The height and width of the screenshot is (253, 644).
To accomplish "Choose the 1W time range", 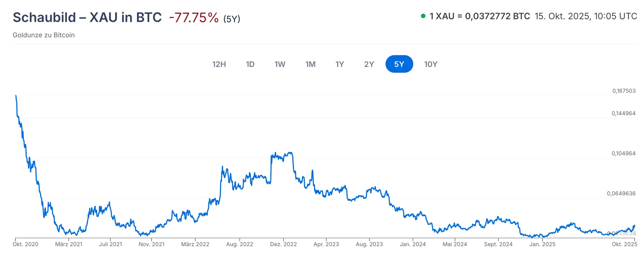I will [x=280, y=64].
